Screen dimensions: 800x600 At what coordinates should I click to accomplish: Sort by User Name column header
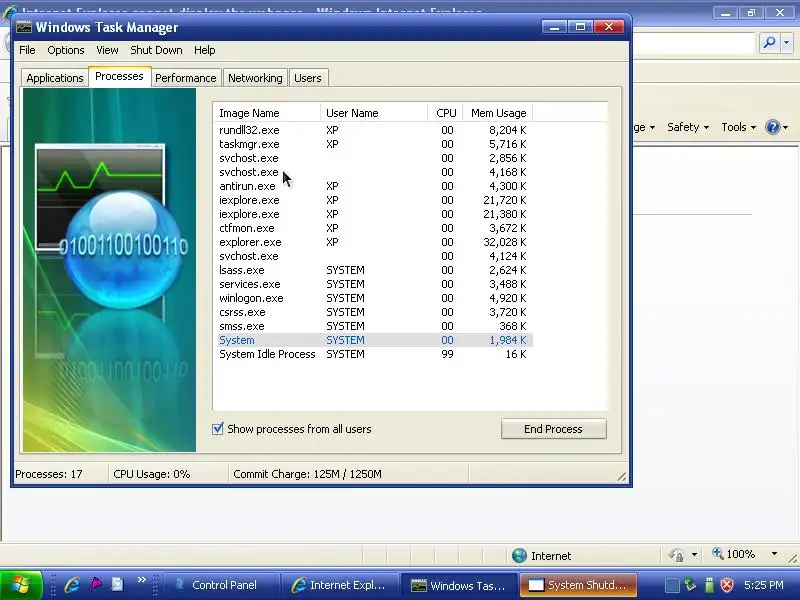click(x=373, y=113)
